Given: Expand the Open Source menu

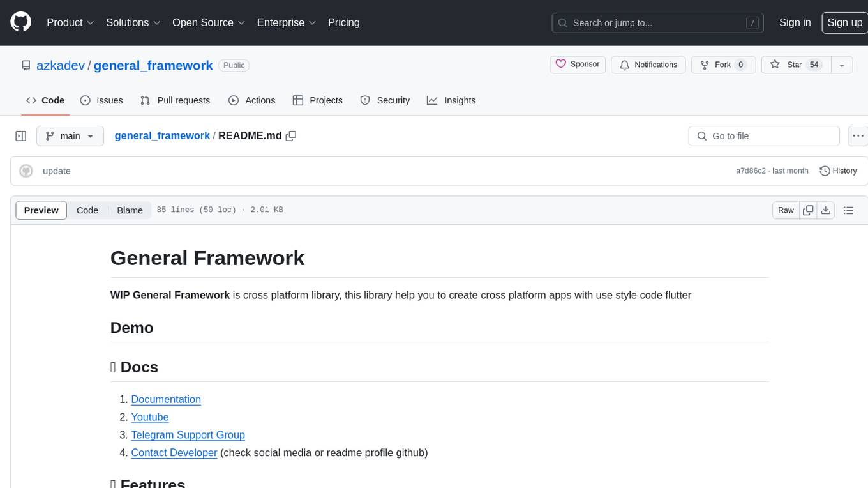Looking at the screenshot, I should tap(209, 22).
